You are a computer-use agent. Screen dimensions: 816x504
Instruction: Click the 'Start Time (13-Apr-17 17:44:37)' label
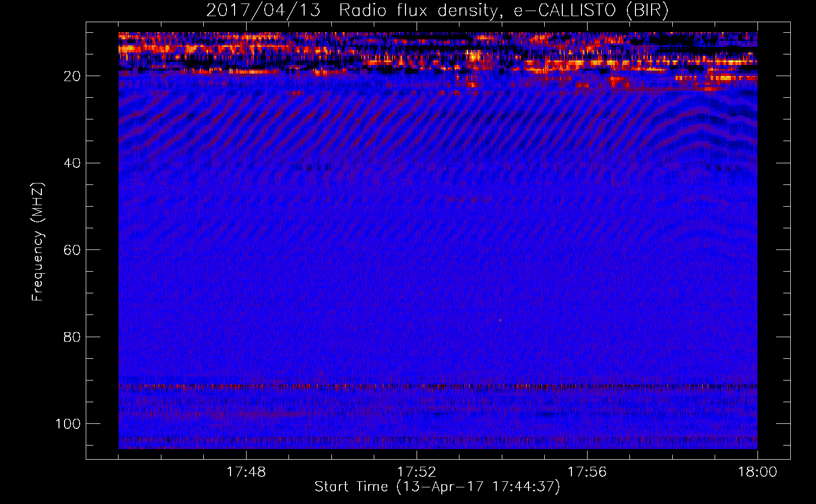point(437,487)
